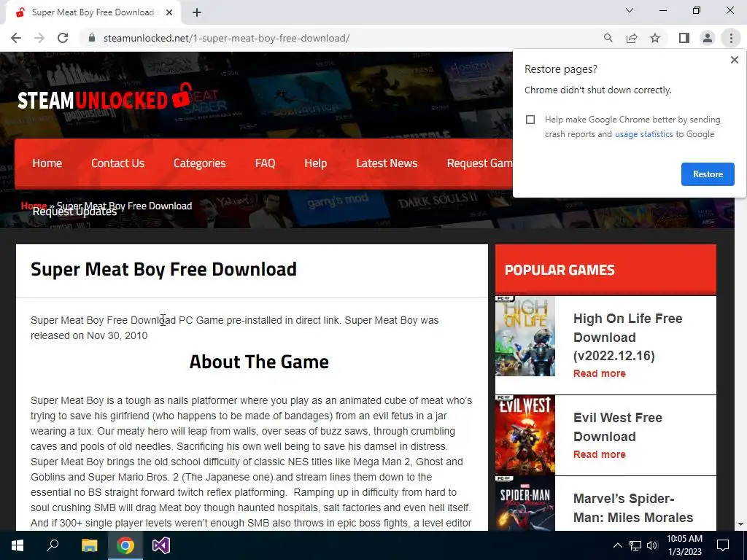Reload the page with the refresh icon
This screenshot has width=747, height=560.
[x=63, y=38]
